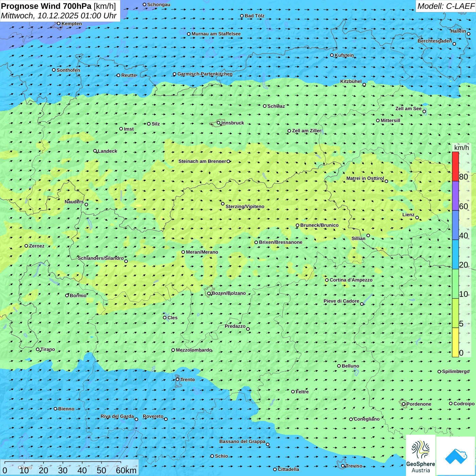Select the Landeck marker circle

coord(95,151)
